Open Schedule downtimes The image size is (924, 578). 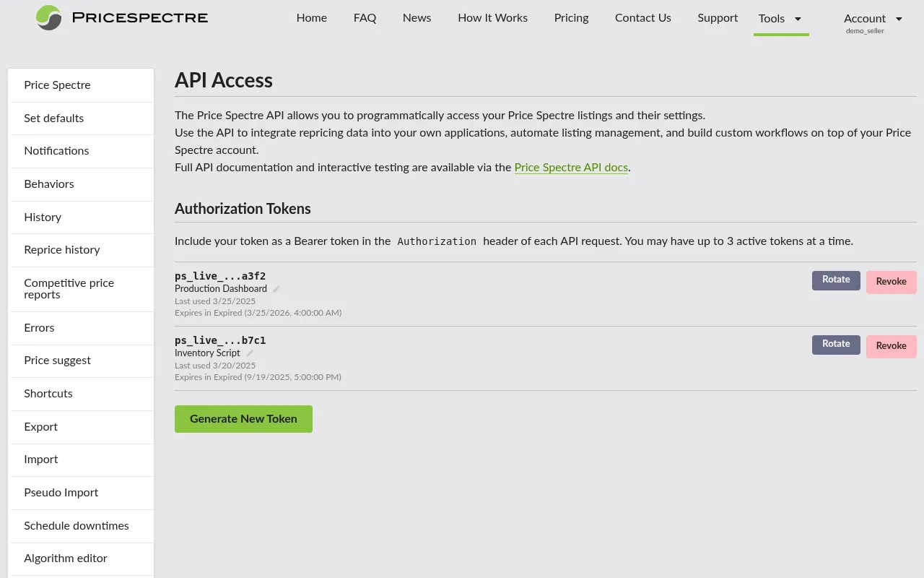click(x=77, y=526)
